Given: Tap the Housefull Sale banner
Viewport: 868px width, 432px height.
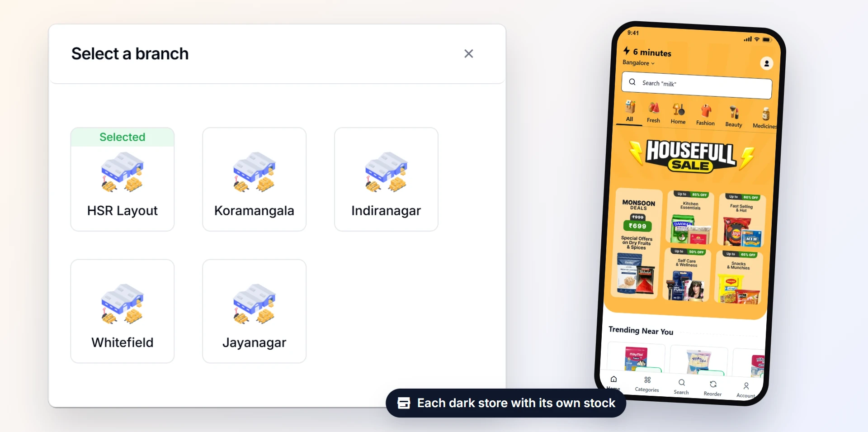Looking at the screenshot, I should click(x=692, y=156).
